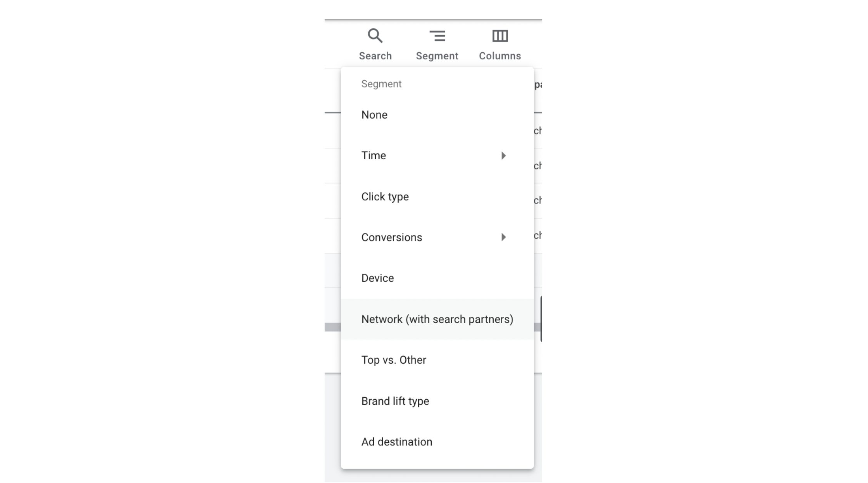The image size is (868, 483).
Task: Select None to remove segmentation
Action: (374, 115)
